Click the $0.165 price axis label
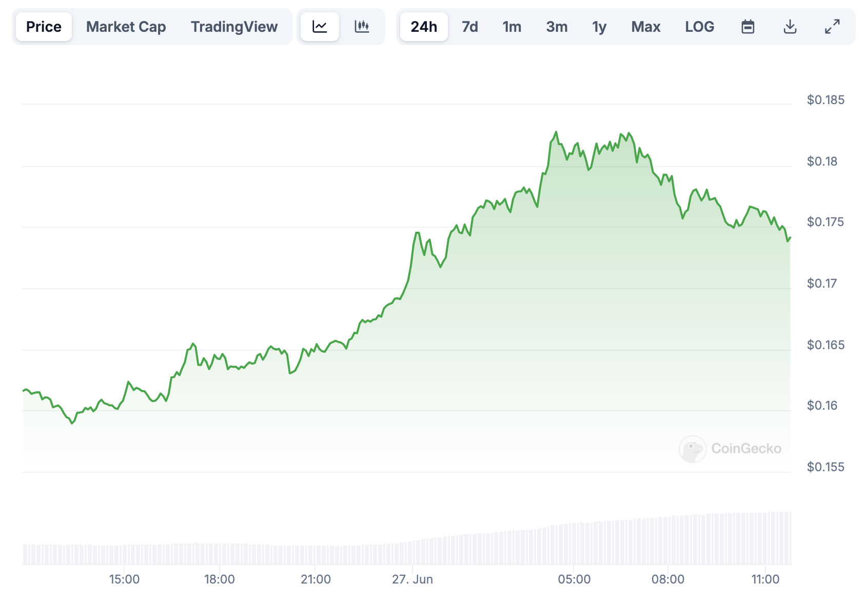The image size is (868, 603). coord(825,345)
